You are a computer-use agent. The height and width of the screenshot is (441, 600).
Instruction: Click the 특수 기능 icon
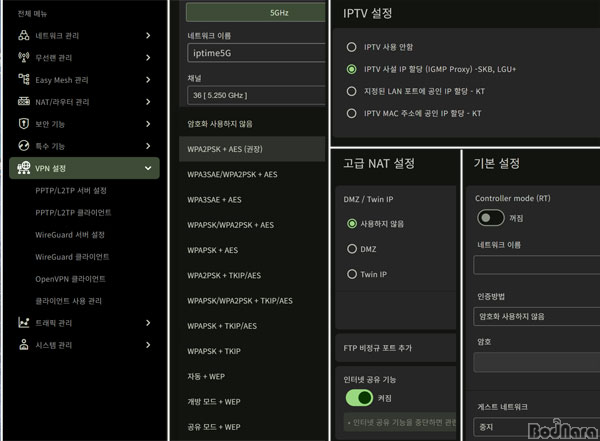23,146
